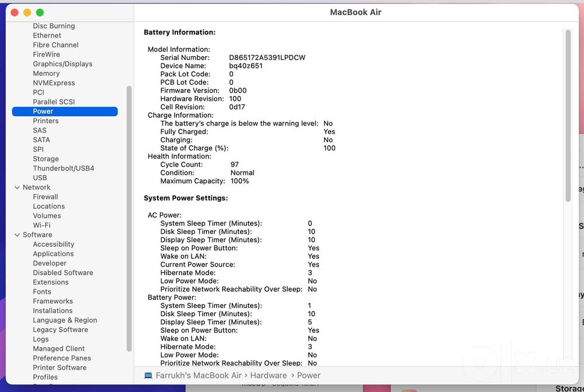Select Disc Burning in the sidebar

[x=54, y=26]
